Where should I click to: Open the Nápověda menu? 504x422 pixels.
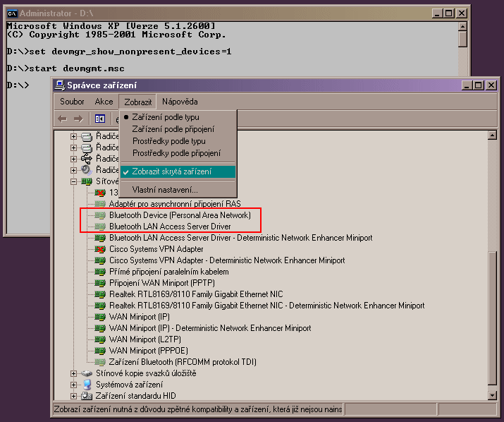[180, 102]
